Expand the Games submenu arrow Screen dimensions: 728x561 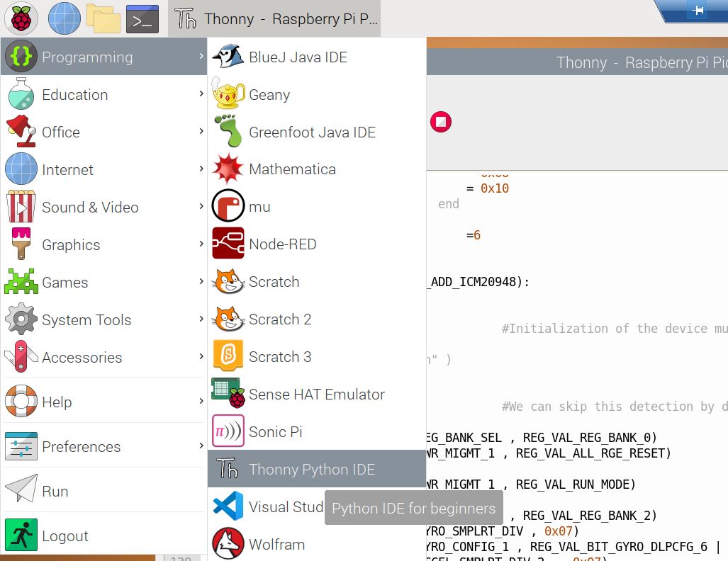point(201,281)
